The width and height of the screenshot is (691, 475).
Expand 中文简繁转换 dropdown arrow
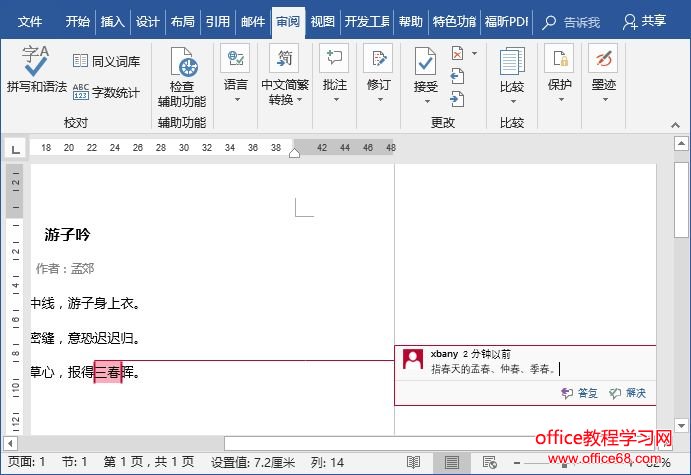[300, 100]
